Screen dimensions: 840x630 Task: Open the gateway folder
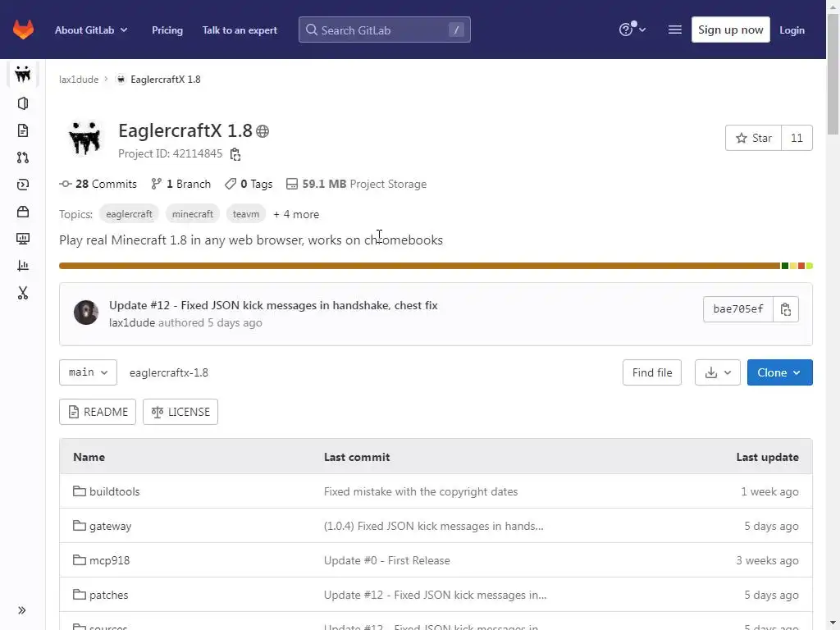[111, 526]
